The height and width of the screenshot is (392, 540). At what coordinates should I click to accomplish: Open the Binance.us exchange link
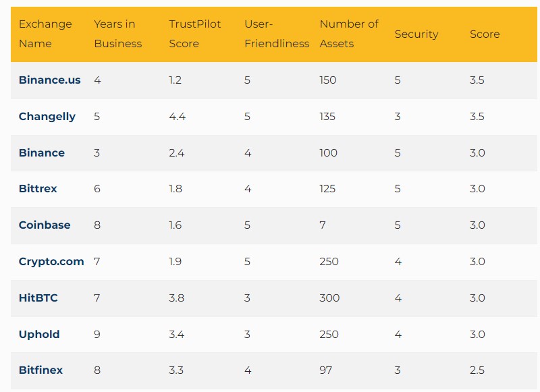(49, 80)
